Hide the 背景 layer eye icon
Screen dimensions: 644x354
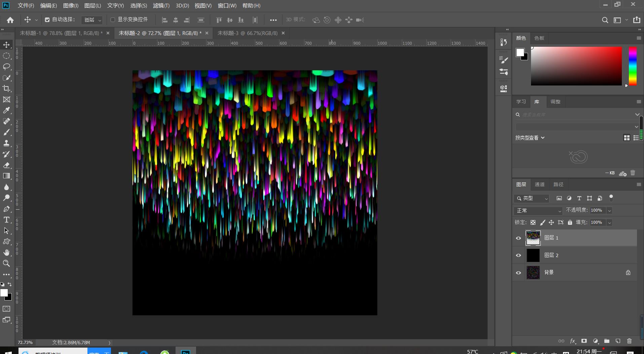click(518, 273)
